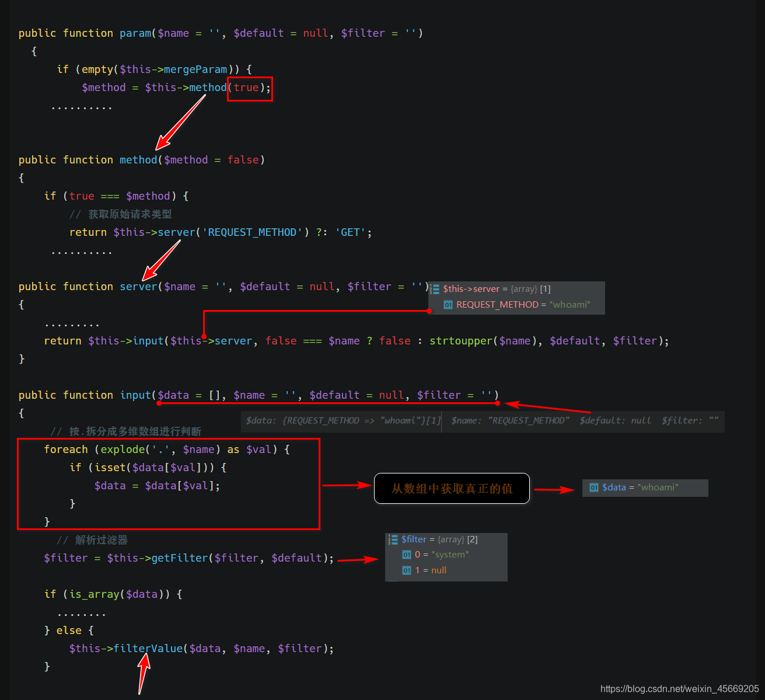Image resolution: width=765 pixels, height=700 pixels.
Task: Click the array icon next to $filter = {array} [2]
Action: pos(393,539)
